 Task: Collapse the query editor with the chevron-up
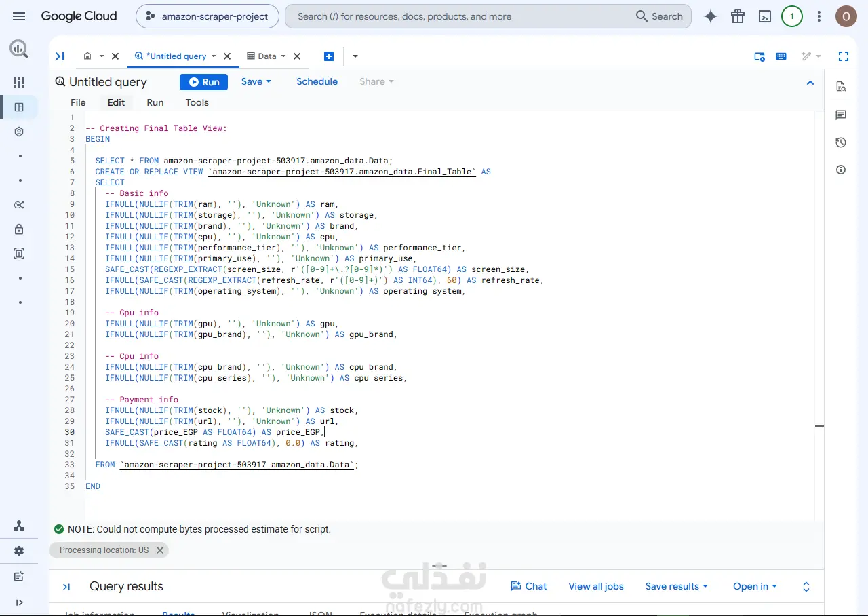pos(810,83)
